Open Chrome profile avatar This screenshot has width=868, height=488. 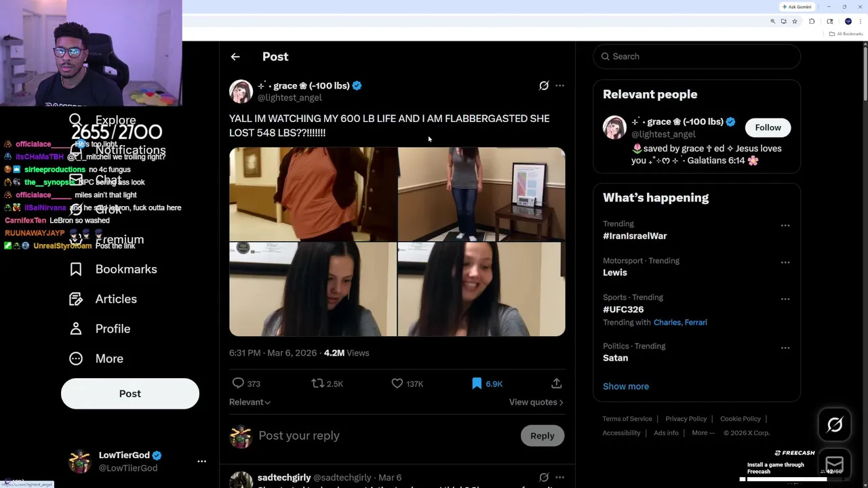tap(848, 22)
